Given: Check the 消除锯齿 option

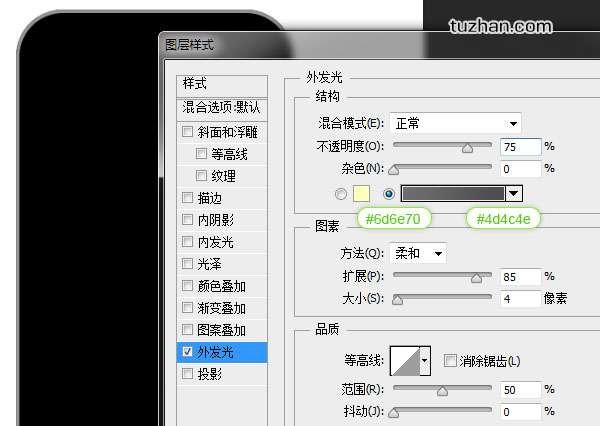Looking at the screenshot, I should coord(450,360).
